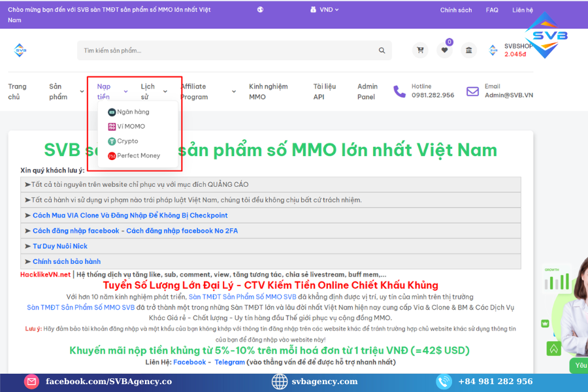Click the Khuyến mãi nộp tiền heading
The height and width of the screenshot is (392, 588).
pos(270,350)
